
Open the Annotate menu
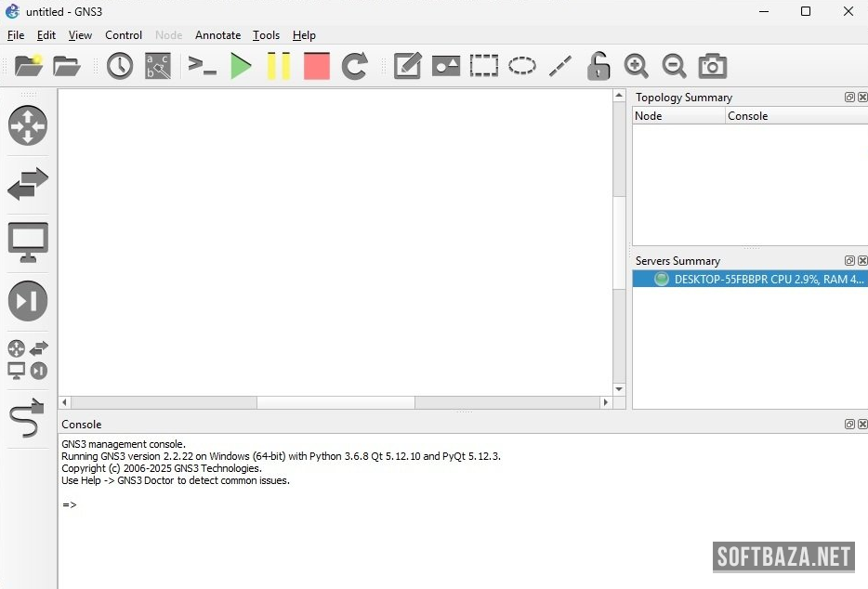coord(217,35)
